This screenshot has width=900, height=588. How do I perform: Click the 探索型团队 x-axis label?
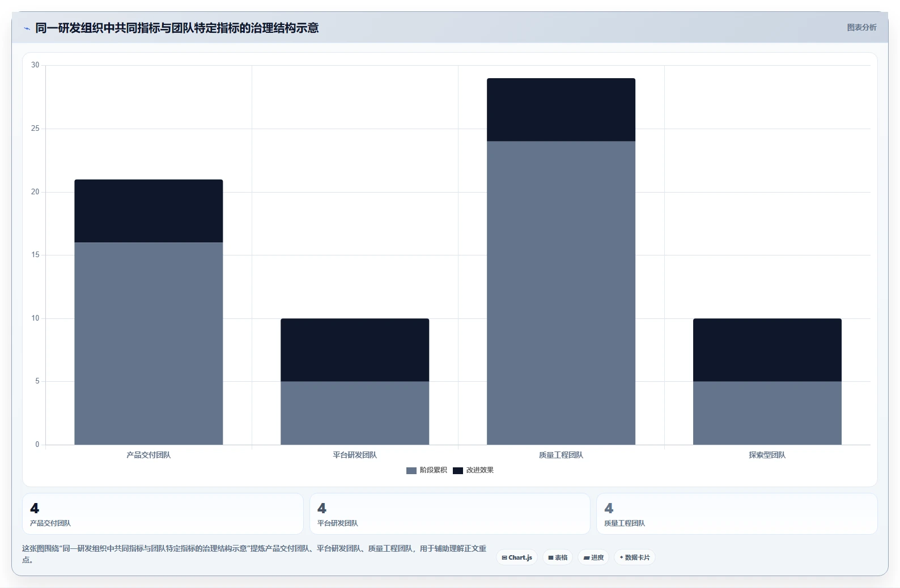[767, 455]
